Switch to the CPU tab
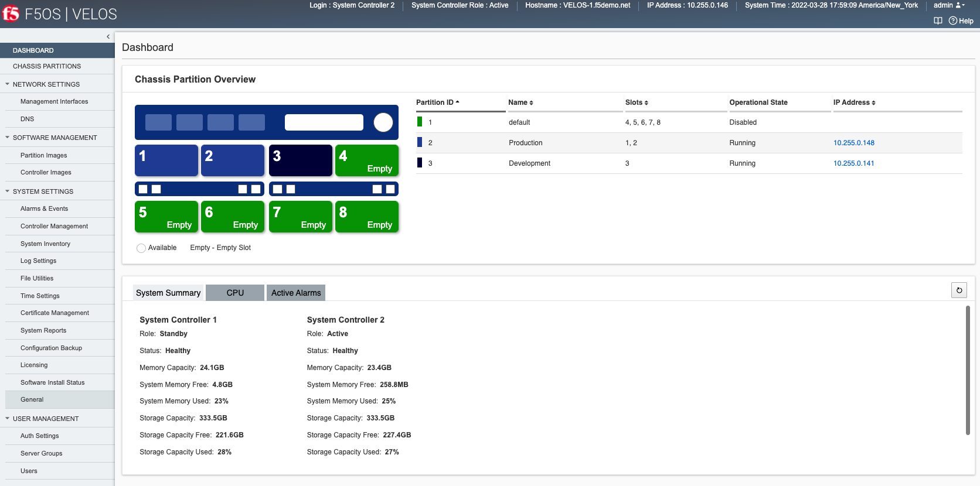 [x=235, y=293]
